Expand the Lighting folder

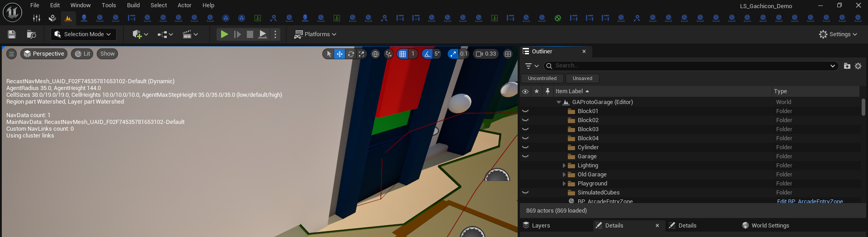[564, 166]
